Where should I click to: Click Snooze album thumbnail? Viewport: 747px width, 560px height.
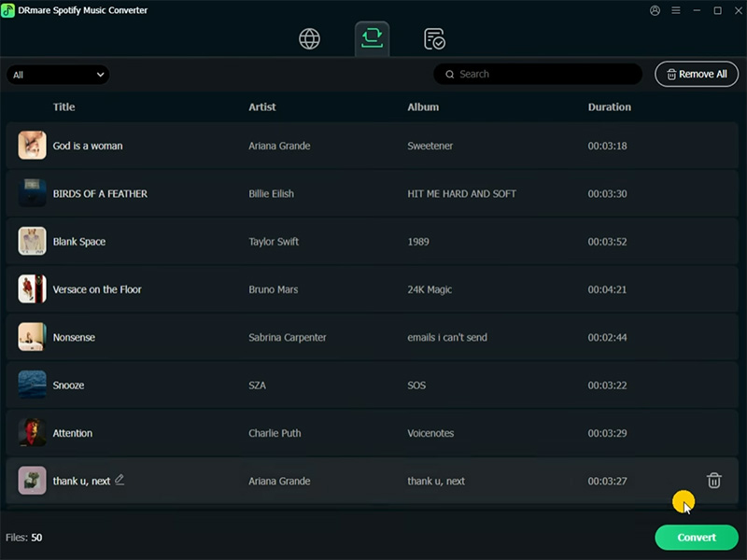33,385
